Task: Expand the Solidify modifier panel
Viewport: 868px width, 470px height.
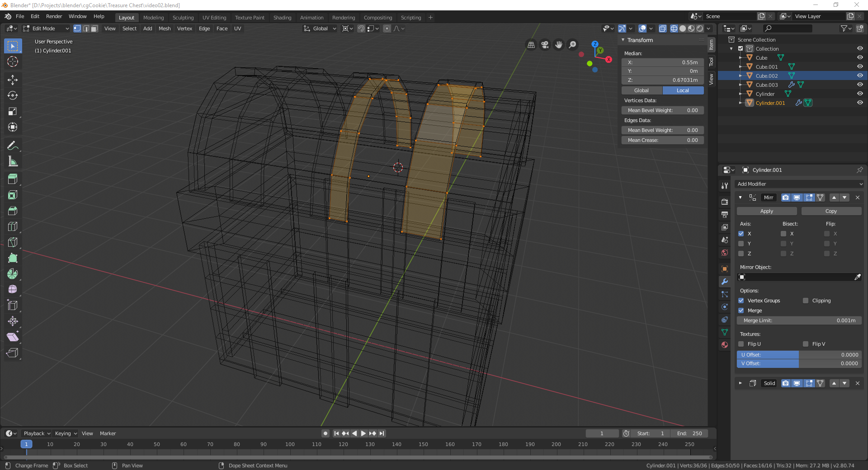Action: tap(740, 383)
